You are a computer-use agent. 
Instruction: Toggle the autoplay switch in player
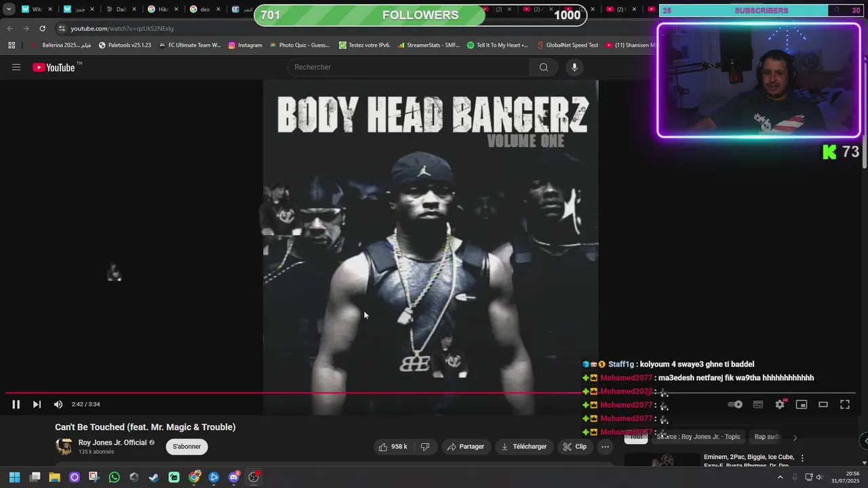pyautogui.click(x=735, y=404)
